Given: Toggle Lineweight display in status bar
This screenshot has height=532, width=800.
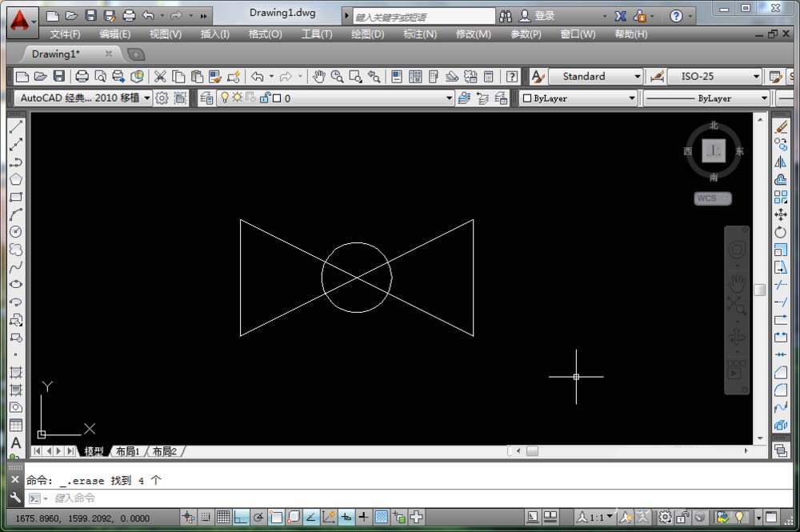Looking at the screenshot, I should (x=363, y=518).
